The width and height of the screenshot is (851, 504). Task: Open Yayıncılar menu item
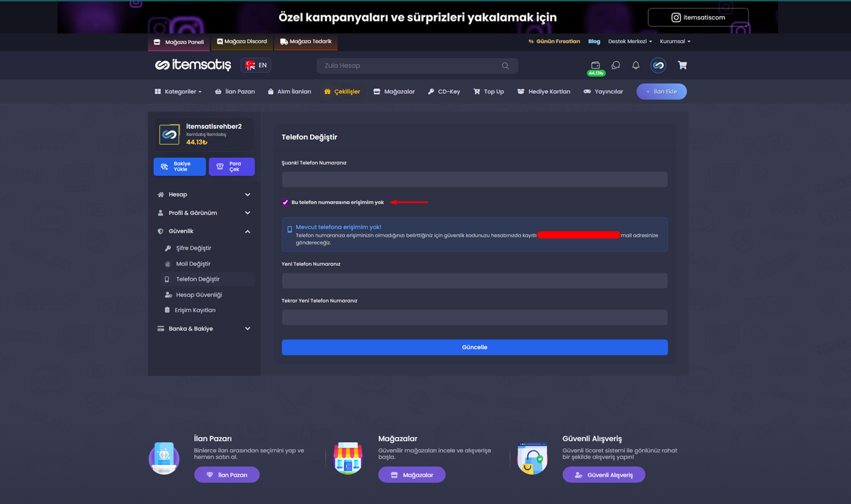click(x=603, y=92)
